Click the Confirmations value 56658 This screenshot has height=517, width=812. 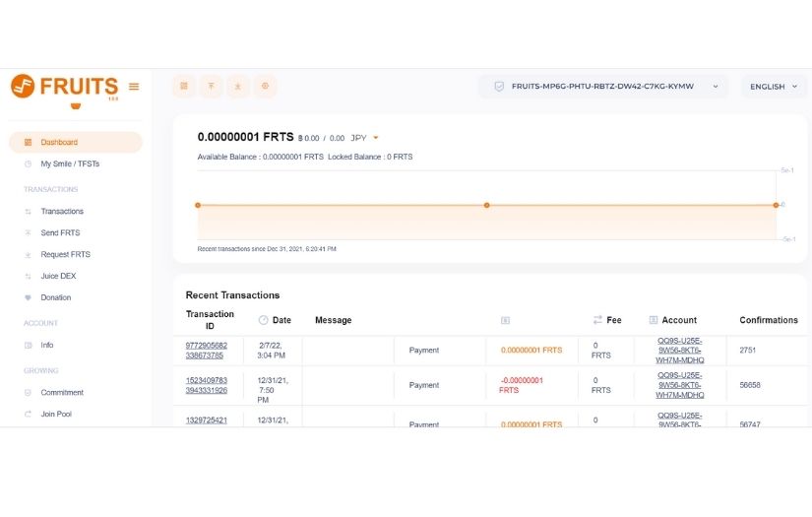(x=750, y=385)
